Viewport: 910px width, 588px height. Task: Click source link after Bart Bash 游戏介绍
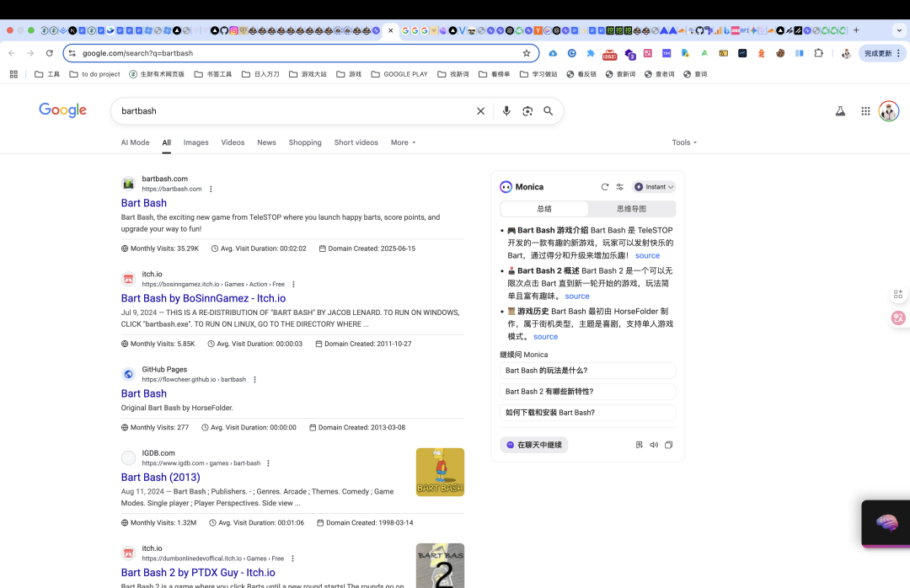point(647,255)
